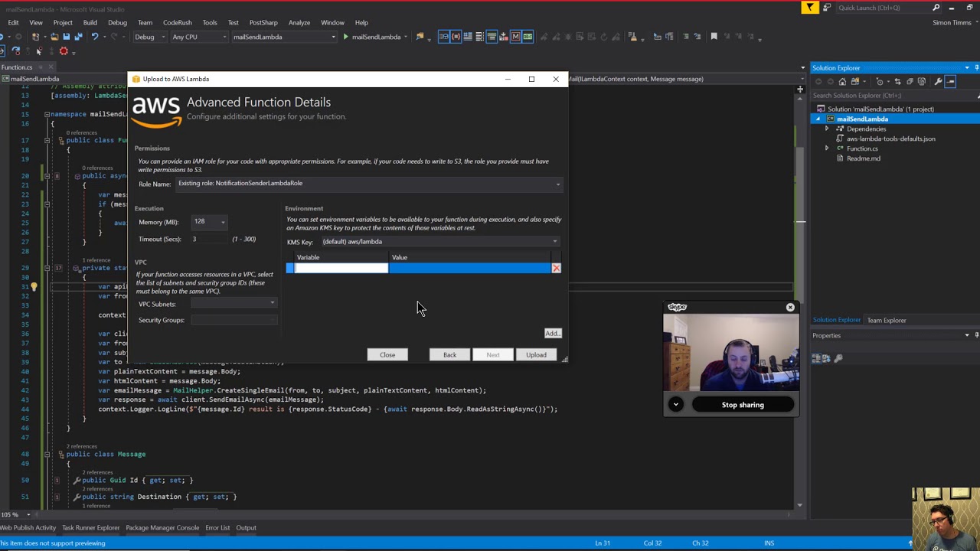Click Sync with Active Document arrows icon

897,81
